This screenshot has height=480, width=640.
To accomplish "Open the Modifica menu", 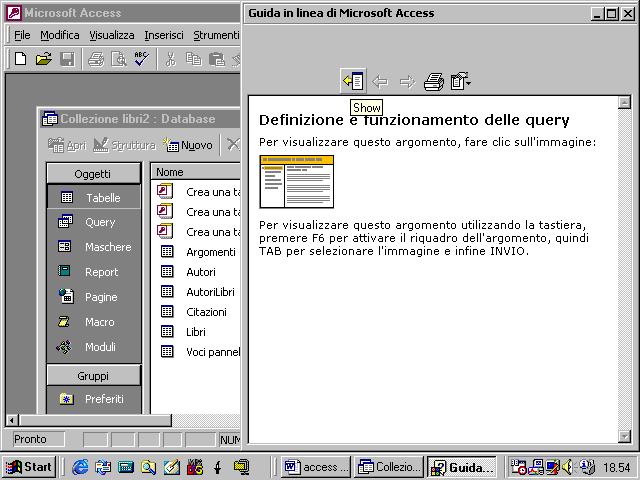I will pyautogui.click(x=60, y=36).
